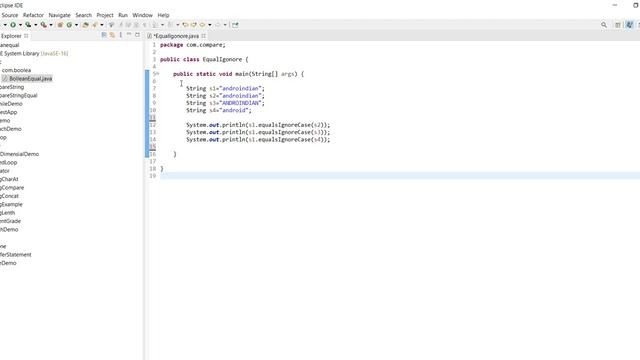Open the Refactor menu

click(33, 15)
